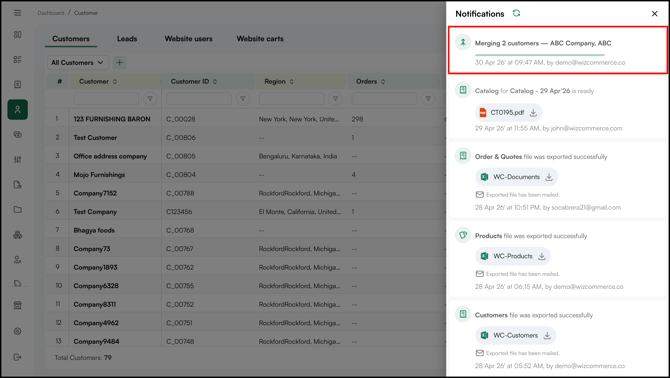Viewport: 670px width, 378px height.
Task: Sort by the Customer column arrows
Action: [115, 82]
